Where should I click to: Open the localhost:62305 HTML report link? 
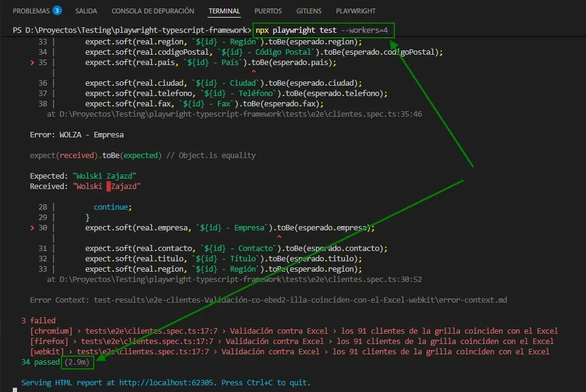pos(166,383)
